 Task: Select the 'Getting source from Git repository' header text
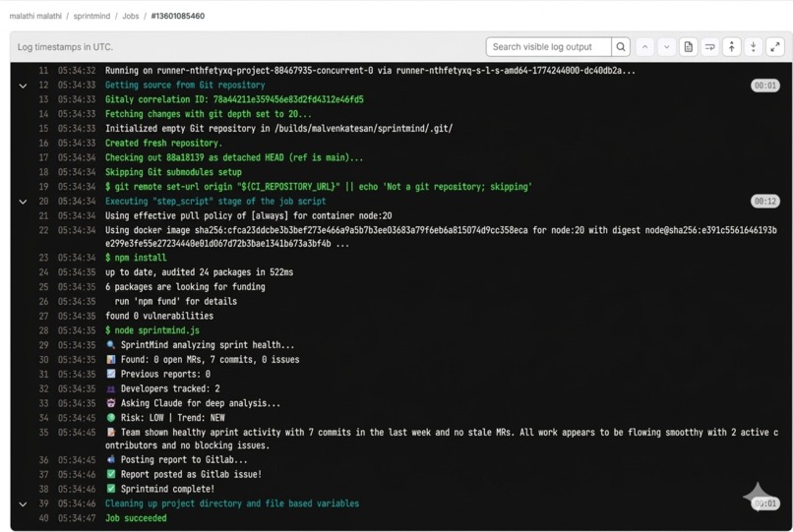[x=185, y=85]
